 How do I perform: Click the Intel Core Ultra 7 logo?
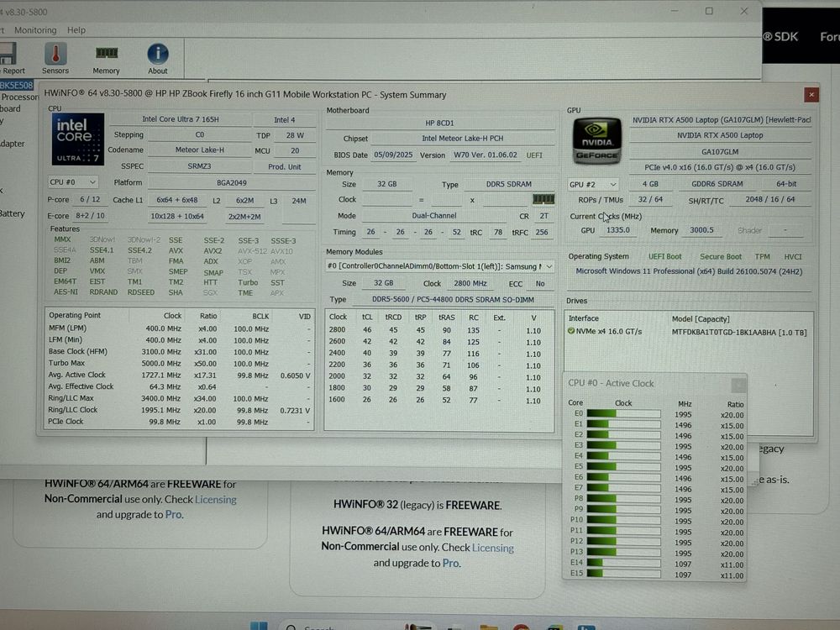coord(77,139)
